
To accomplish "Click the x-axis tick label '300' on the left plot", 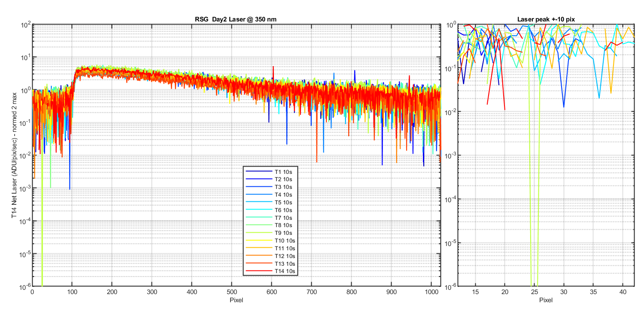I will pos(152,292).
